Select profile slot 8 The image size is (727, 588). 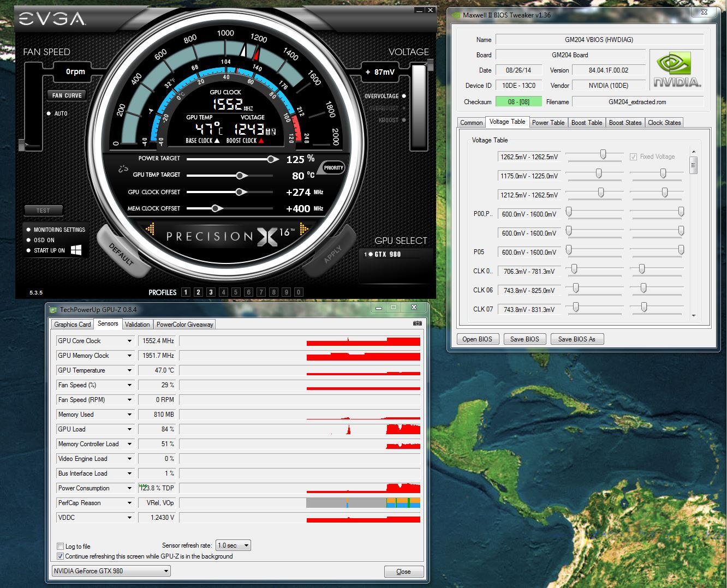tap(273, 292)
